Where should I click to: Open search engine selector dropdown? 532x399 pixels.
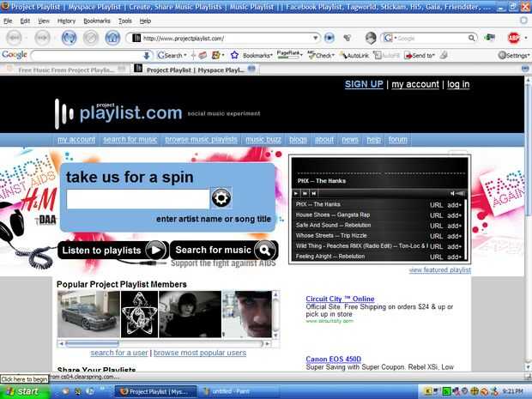[x=390, y=38]
